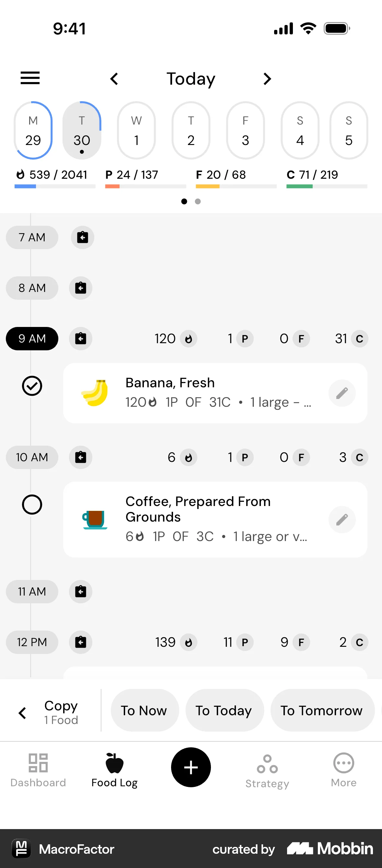Tap the calories 539 / 2041 progress bar
382x868 pixels.
click(x=55, y=186)
